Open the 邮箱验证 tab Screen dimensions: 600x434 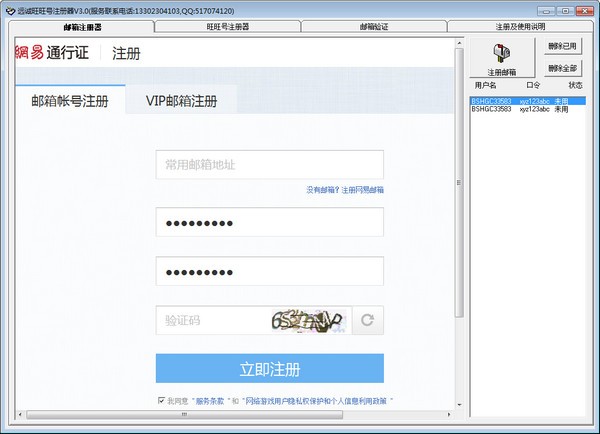374,26
